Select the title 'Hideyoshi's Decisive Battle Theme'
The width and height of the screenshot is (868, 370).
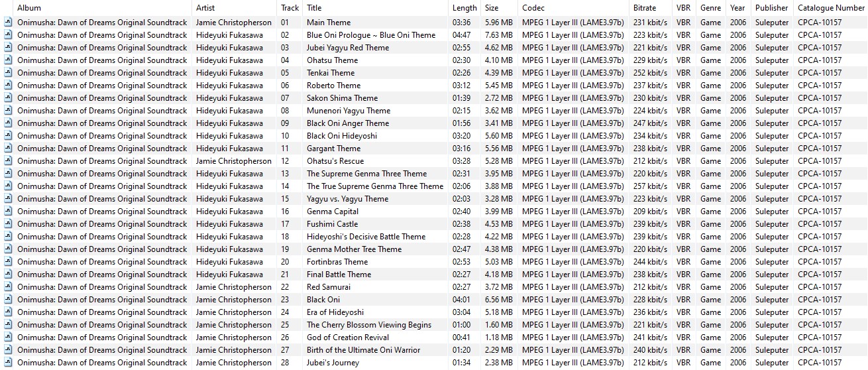366,237
